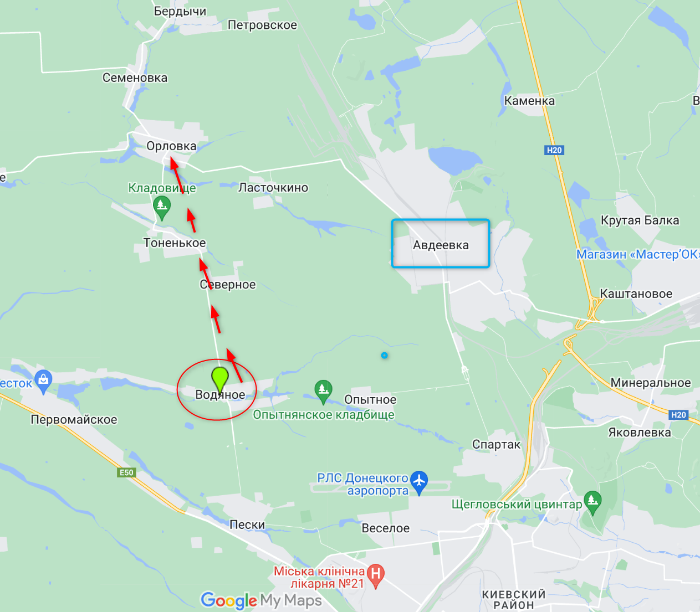Click the Ласточкино village label
The height and width of the screenshot is (612, 700).
pos(273,187)
